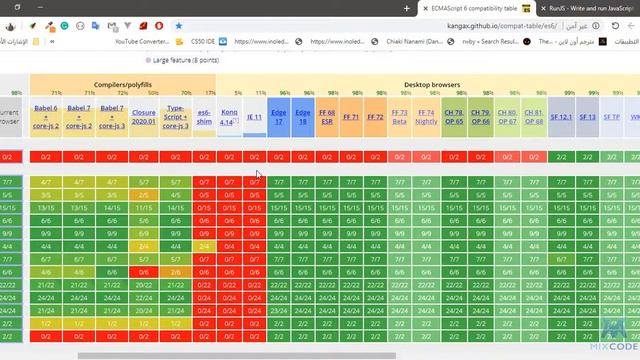Click the SF 13 column header
640x360 pixels.
pyautogui.click(x=587, y=117)
